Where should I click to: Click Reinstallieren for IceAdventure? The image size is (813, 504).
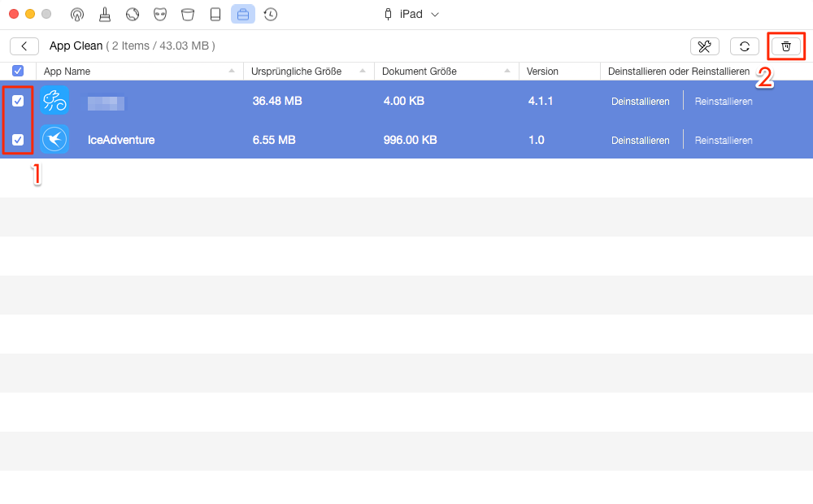point(724,141)
